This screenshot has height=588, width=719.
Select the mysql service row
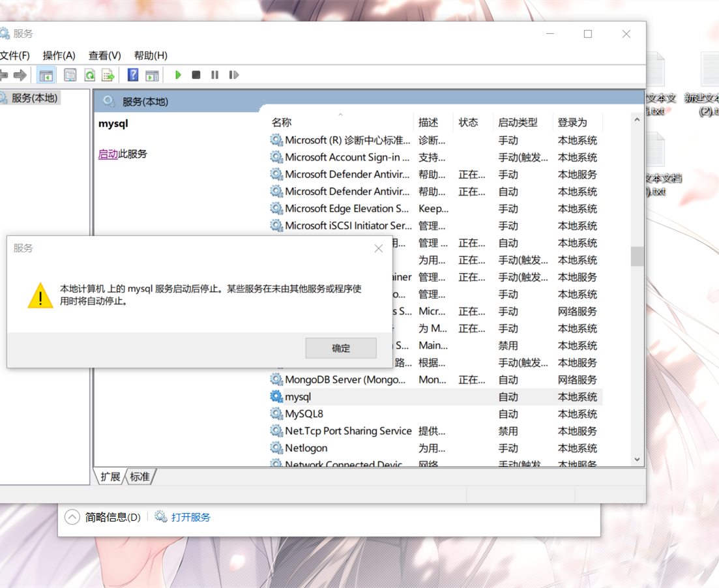pyautogui.click(x=435, y=397)
